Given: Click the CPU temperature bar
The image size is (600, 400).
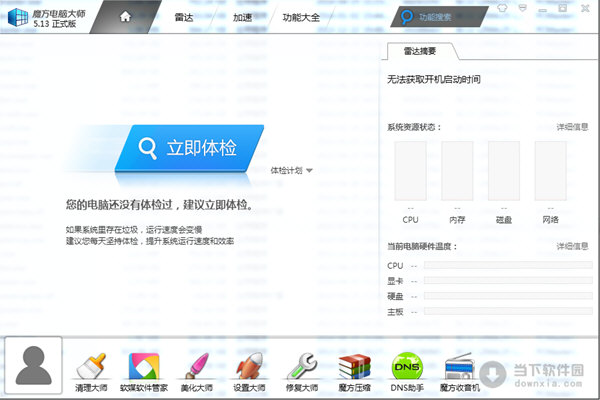Looking at the screenshot, I should 508,265.
